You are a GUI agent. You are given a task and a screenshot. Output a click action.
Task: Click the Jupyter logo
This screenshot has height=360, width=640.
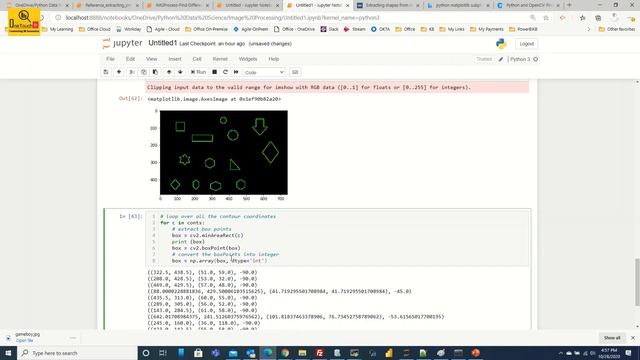(122, 43)
